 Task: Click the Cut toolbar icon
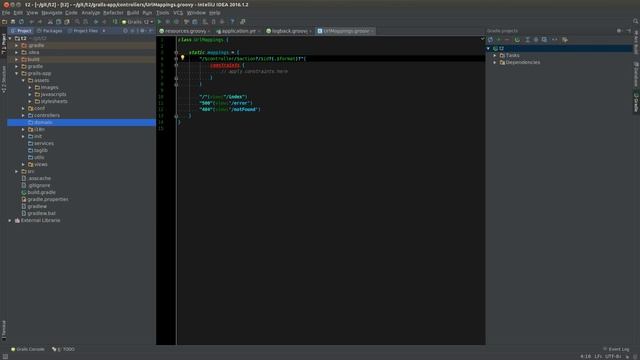pyautogui.click(x=50, y=22)
